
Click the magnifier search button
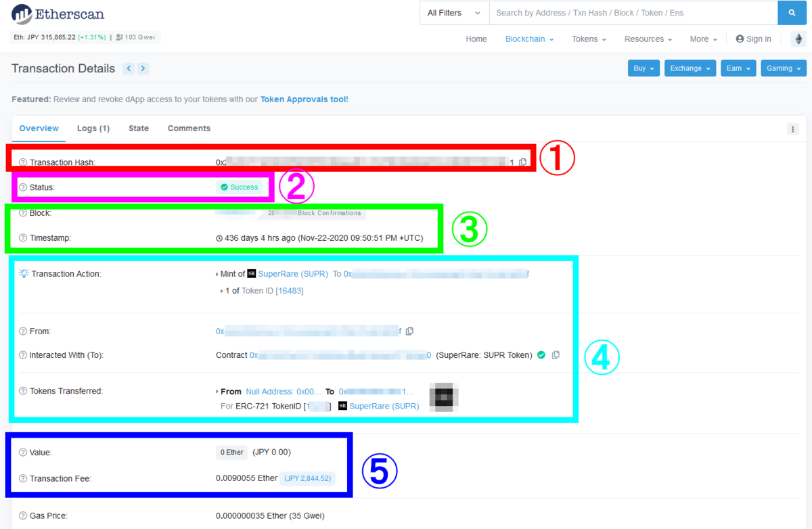click(x=792, y=13)
